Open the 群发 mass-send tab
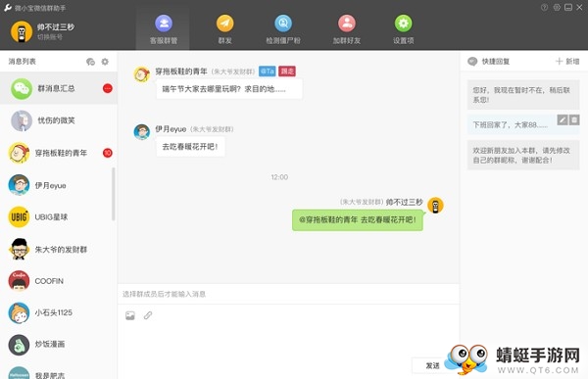Image resolution: width=588 pixels, height=379 pixels. coord(224,29)
